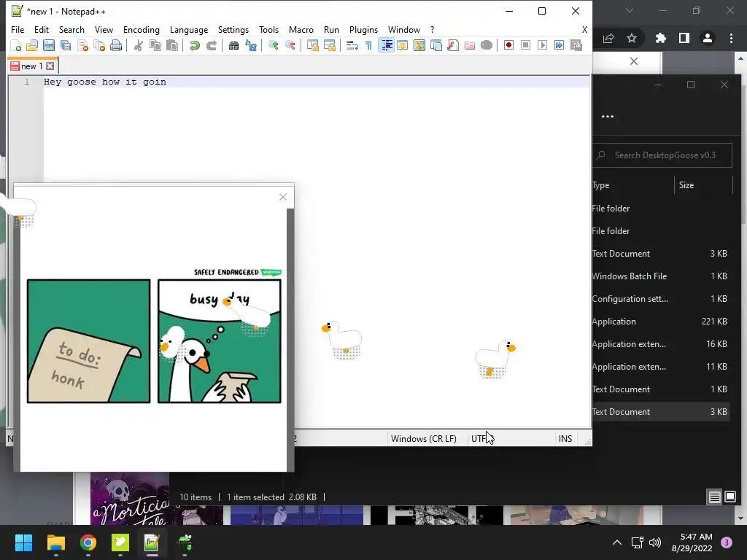Save the document with the floppy disk icon

pyautogui.click(x=49, y=45)
